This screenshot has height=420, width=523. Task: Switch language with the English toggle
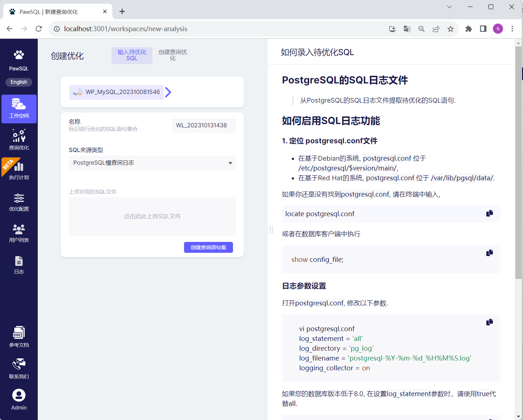tap(19, 82)
